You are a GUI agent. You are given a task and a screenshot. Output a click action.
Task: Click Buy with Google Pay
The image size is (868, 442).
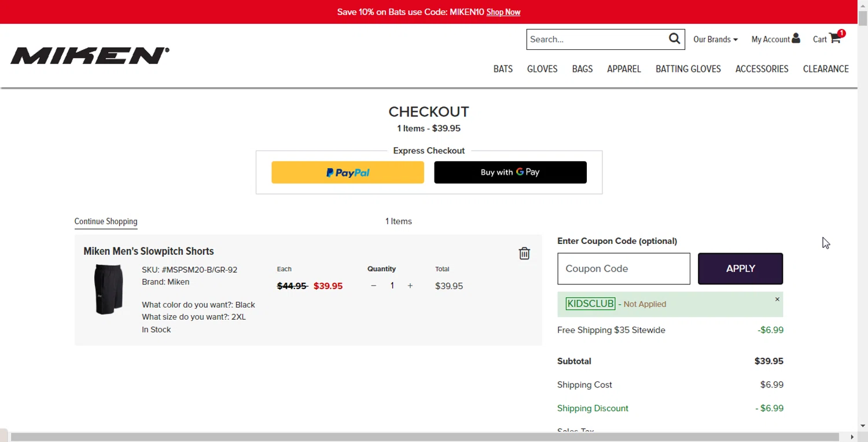pyautogui.click(x=510, y=172)
